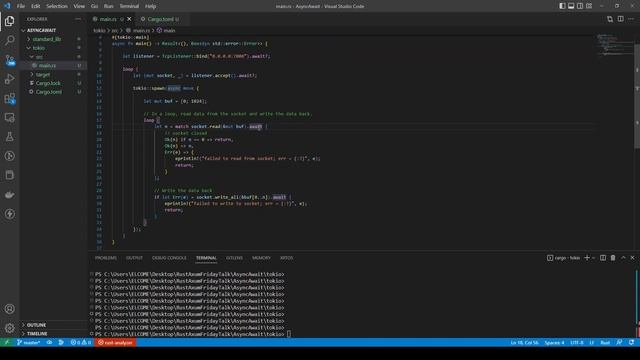The image size is (640, 360).
Task: Open the Selection menu
Action: coord(57,6)
